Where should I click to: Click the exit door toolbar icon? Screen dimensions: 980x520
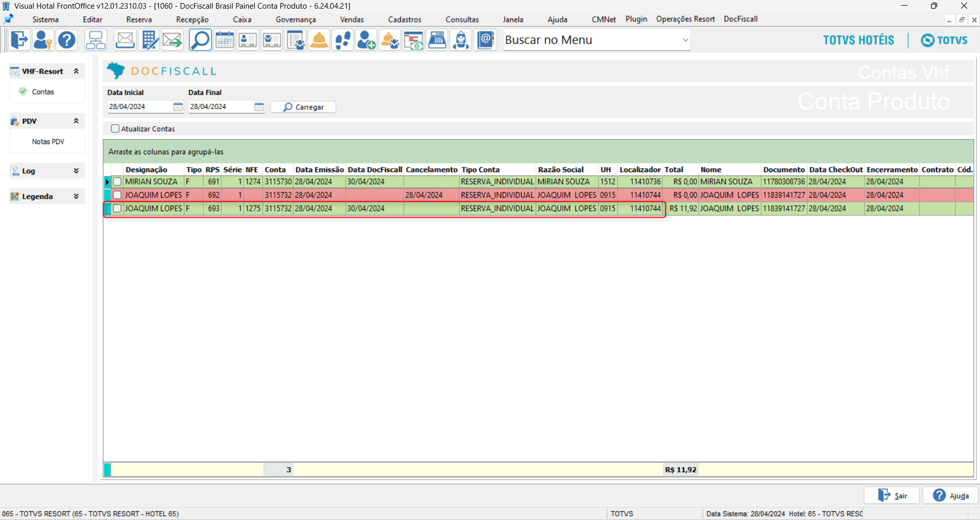19,40
